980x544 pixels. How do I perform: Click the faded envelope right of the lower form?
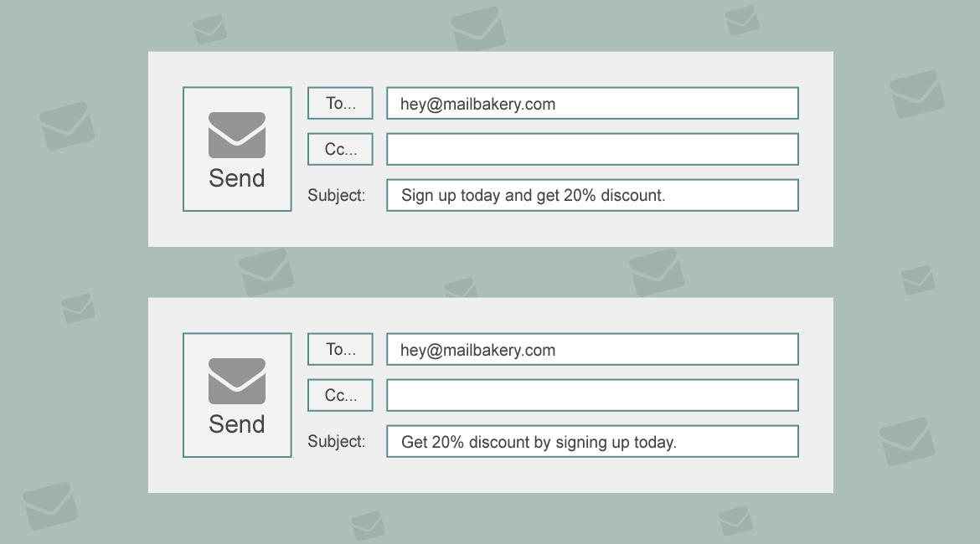coord(907,441)
